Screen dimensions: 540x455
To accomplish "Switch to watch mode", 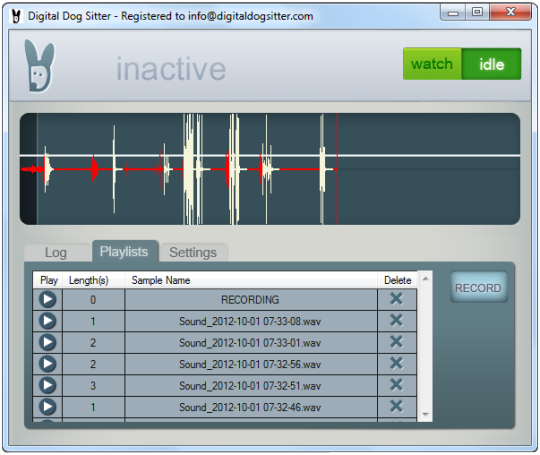I will coord(432,64).
